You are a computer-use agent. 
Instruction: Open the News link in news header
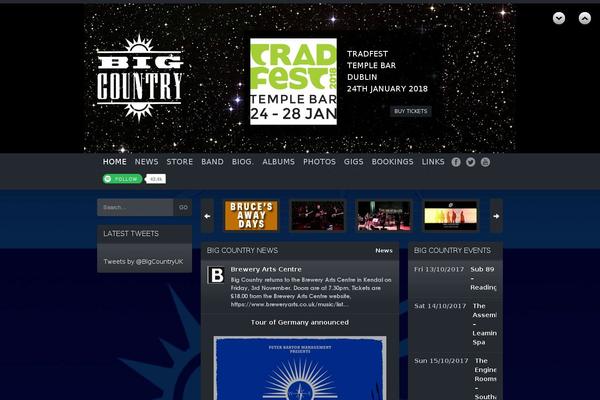click(x=384, y=250)
